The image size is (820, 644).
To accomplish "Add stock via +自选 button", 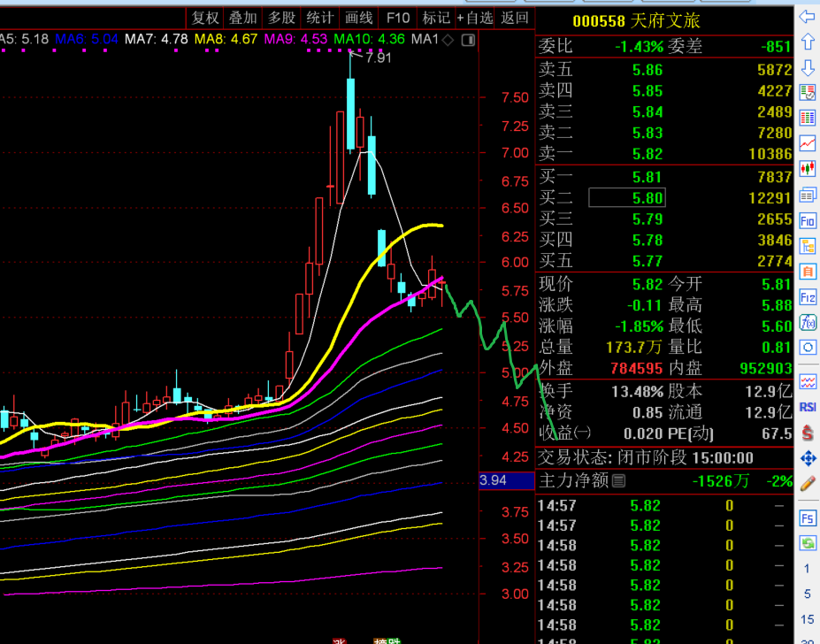I will (475, 19).
